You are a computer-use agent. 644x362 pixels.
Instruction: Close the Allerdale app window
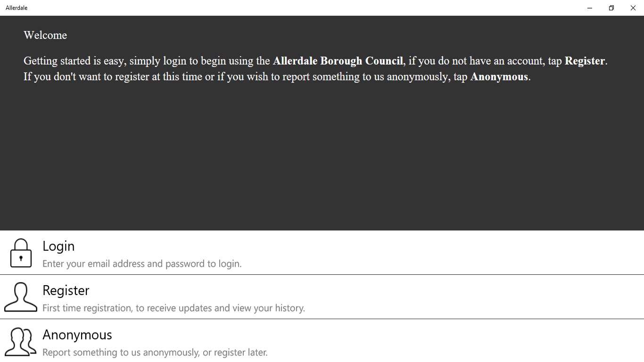(633, 8)
